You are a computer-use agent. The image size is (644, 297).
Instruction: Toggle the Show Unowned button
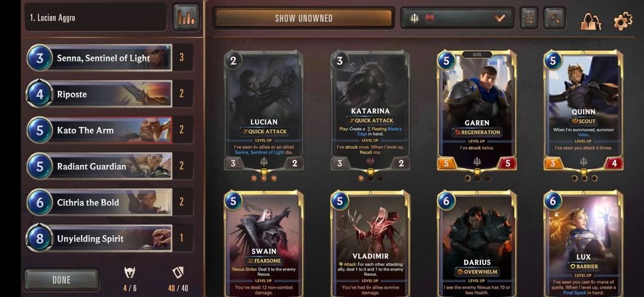[303, 18]
